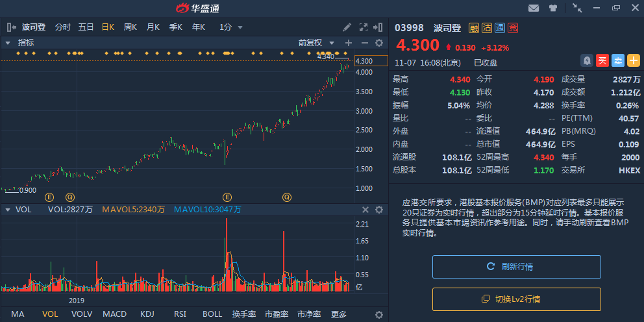Viewport: 644px width, 322px height.
Task: Enable the BOLL indicator
Action: click(x=212, y=314)
